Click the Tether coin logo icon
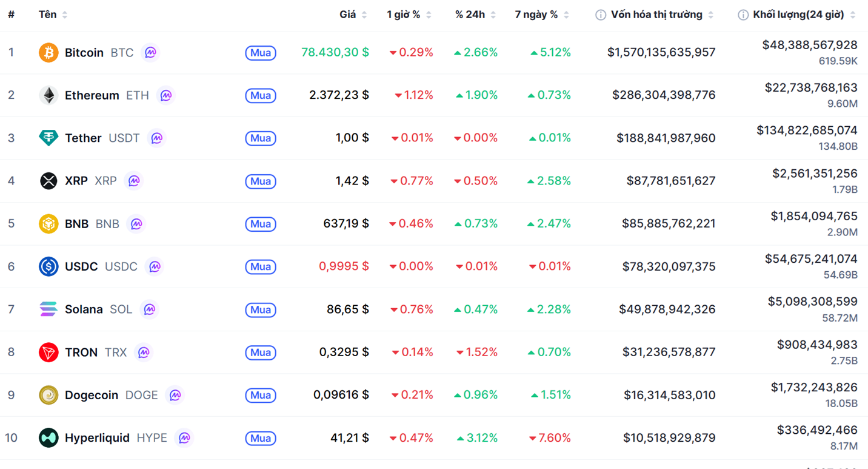Viewport: 868px width, 469px height. [48, 138]
